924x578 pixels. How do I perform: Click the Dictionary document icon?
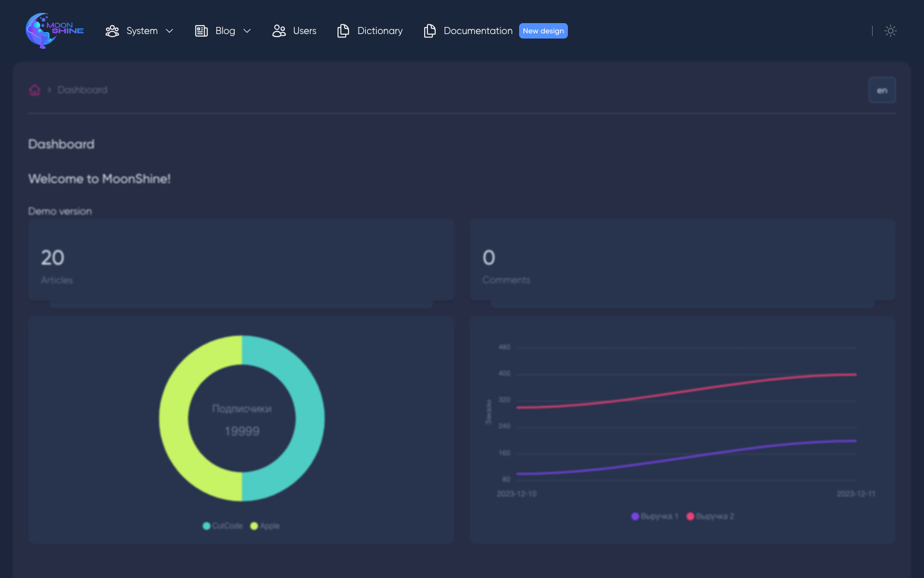(x=343, y=31)
